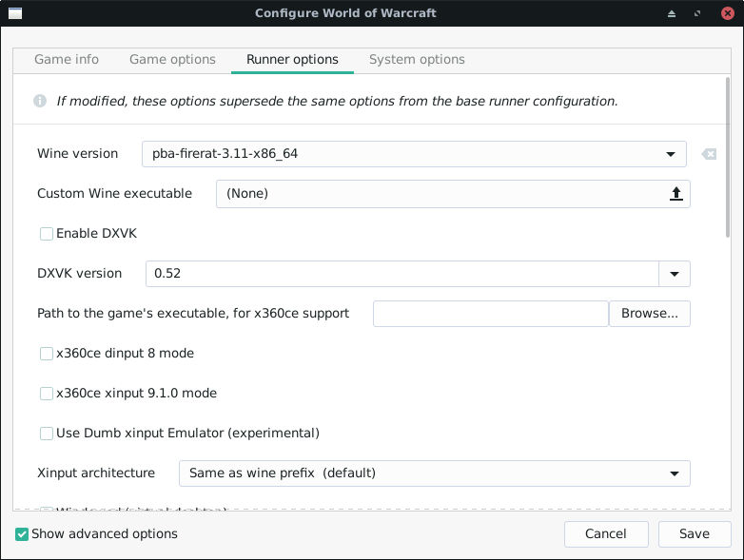Switch to the Game info tab
This screenshot has height=560, width=744.
[x=67, y=60]
